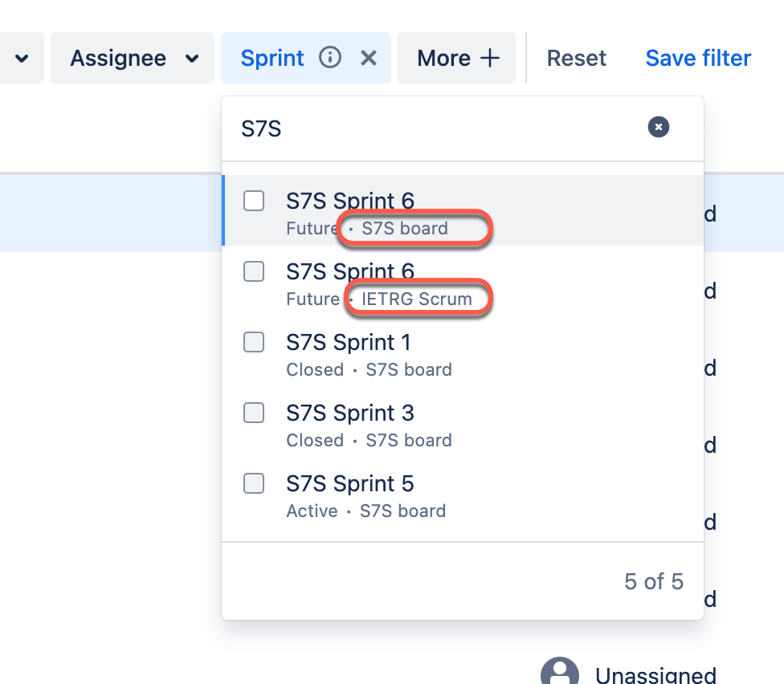The width and height of the screenshot is (784, 684).
Task: Click Reset to clear all filters
Action: pos(576,57)
